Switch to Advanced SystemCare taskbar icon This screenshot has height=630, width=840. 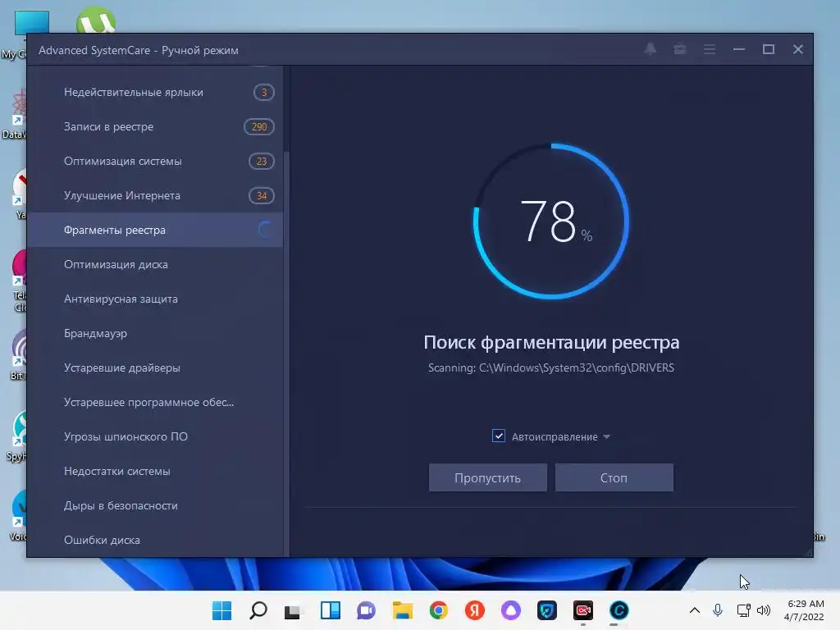click(x=619, y=610)
